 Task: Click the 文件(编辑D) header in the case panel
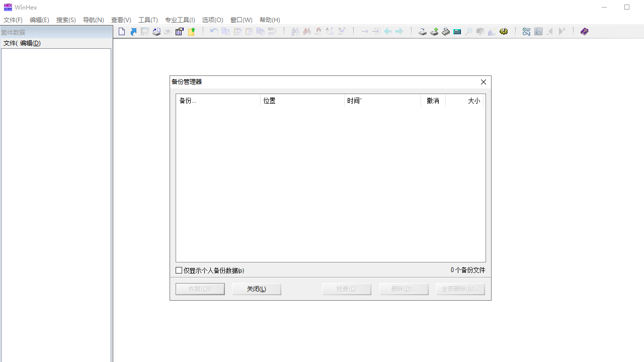pyautogui.click(x=22, y=43)
